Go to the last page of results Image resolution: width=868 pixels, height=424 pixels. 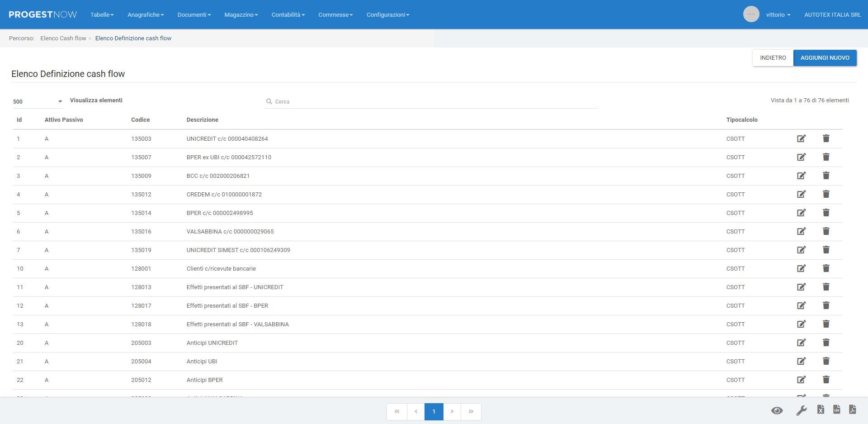471,411
